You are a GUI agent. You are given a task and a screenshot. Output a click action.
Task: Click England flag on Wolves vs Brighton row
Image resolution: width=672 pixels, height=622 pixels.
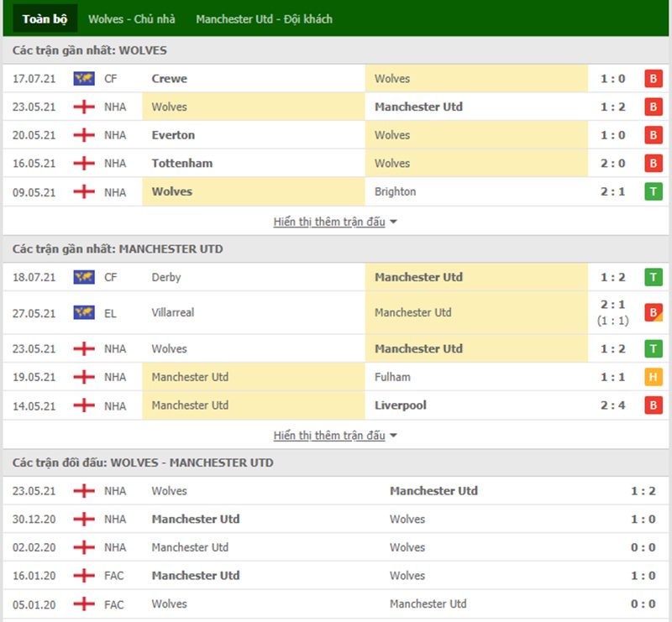point(84,192)
